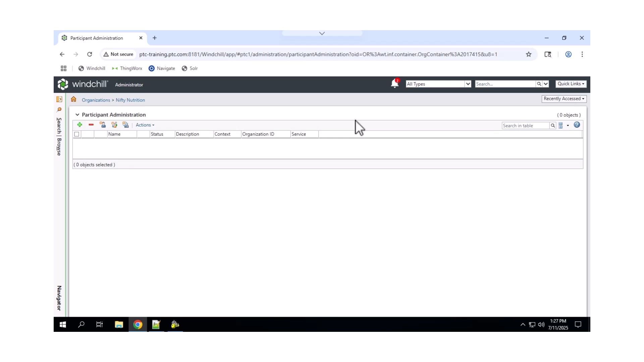Image resolution: width=644 pixels, height=362 pixels.
Task: Click the global search magnifier button
Action: [539, 84]
